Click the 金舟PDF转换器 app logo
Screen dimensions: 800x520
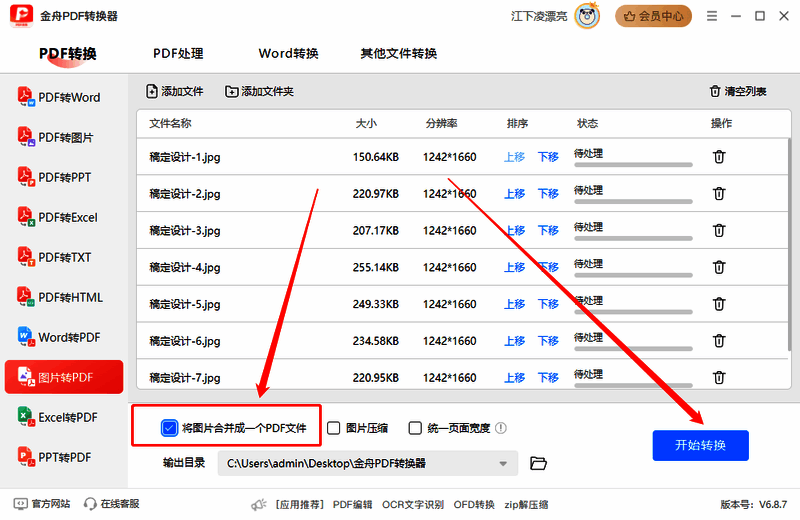tap(21, 16)
